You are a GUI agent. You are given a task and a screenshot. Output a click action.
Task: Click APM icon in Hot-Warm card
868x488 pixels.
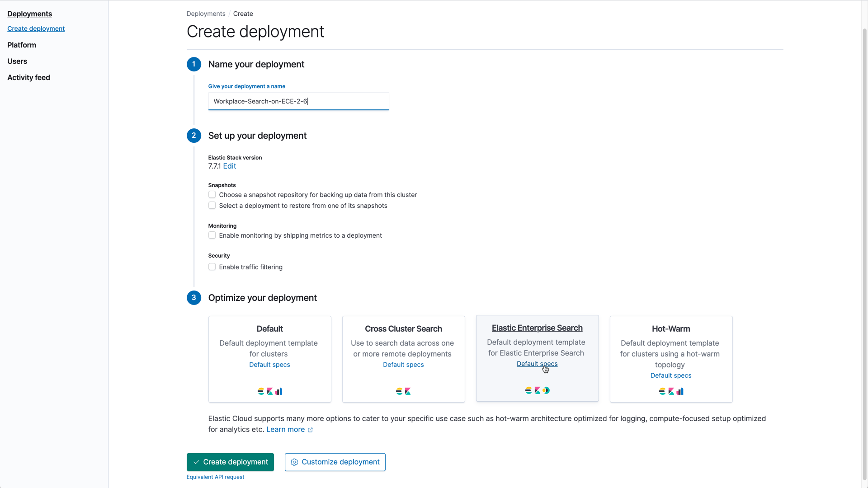point(680,391)
